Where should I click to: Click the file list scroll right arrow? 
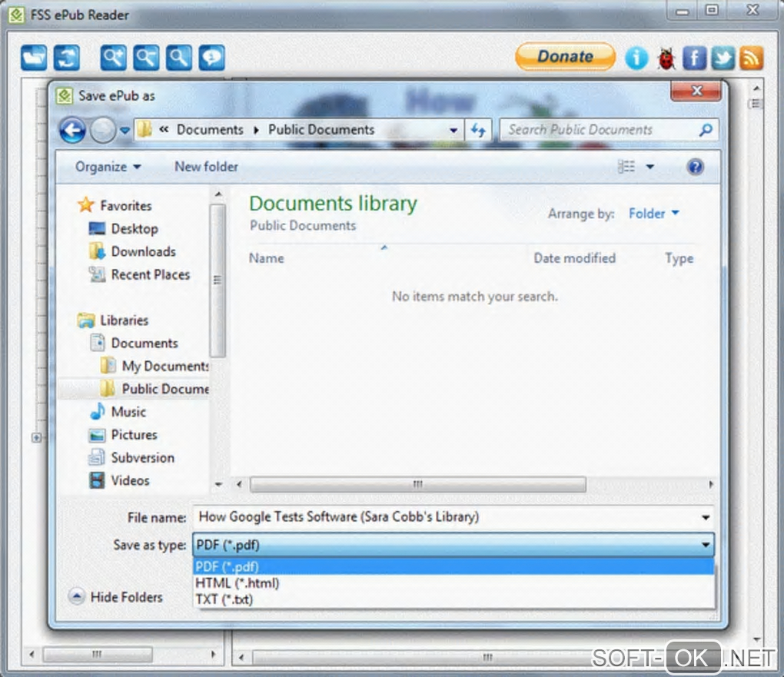pos(710,484)
